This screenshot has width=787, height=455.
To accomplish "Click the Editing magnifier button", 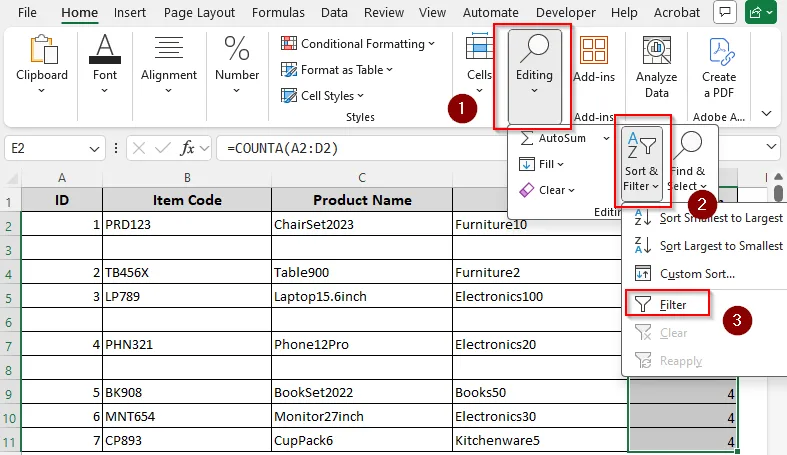I will click(x=534, y=75).
